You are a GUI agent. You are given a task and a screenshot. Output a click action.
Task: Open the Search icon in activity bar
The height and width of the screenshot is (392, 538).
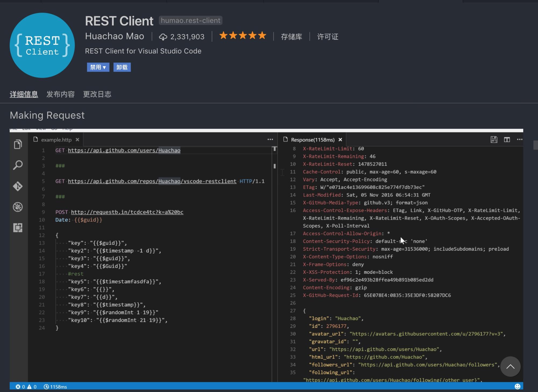pos(18,165)
